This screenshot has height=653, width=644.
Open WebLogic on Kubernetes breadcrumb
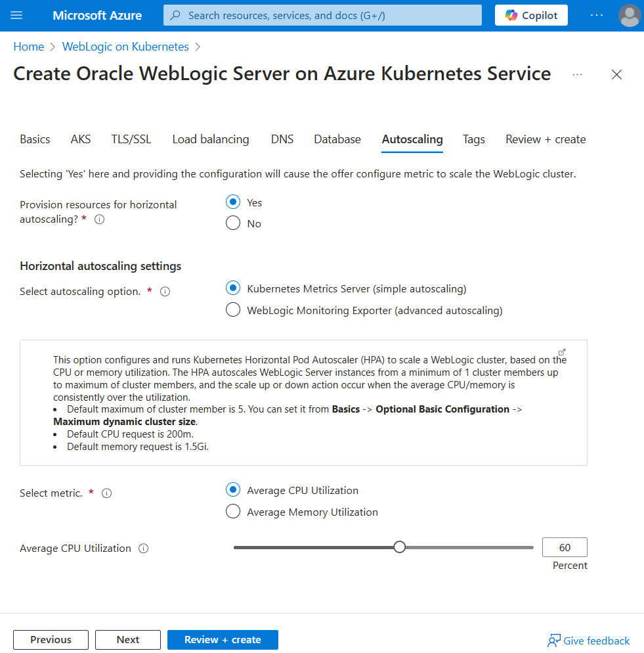point(125,47)
